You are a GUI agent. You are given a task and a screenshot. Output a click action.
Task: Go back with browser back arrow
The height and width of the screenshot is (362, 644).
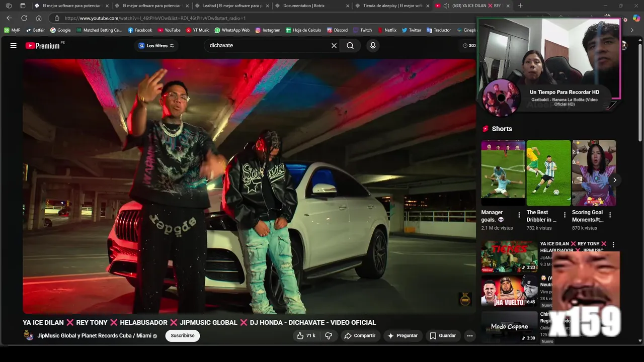click(x=9, y=18)
